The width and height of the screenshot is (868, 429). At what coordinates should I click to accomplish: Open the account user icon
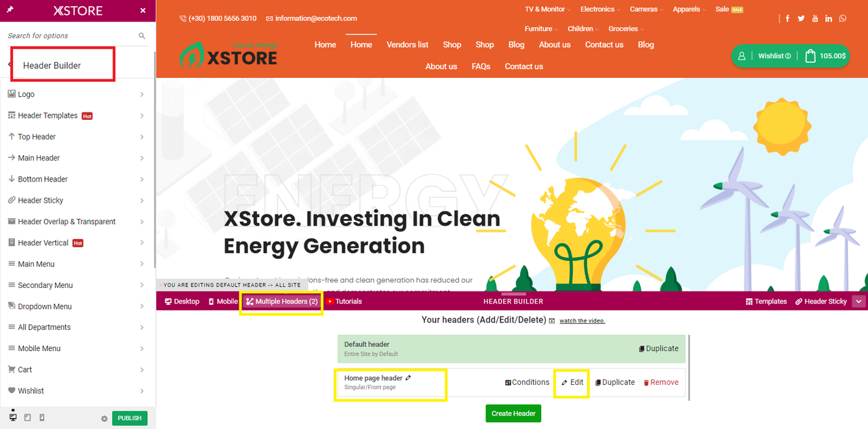(x=742, y=56)
